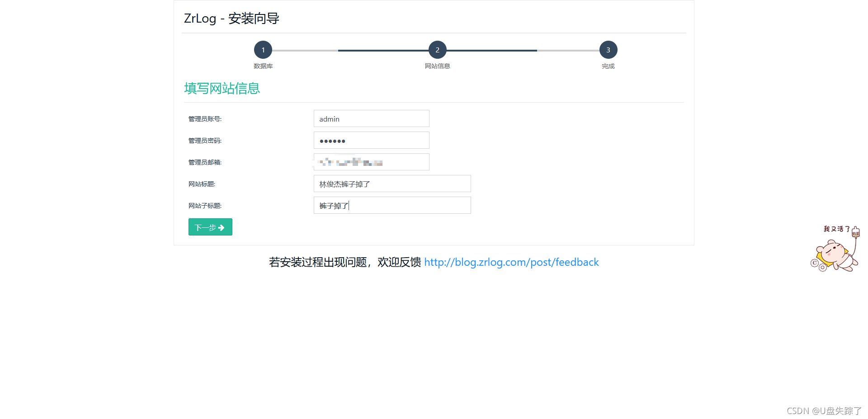This screenshot has width=868, height=419.
Task: Click the progress bar between step 2 and 3
Action: (522, 51)
